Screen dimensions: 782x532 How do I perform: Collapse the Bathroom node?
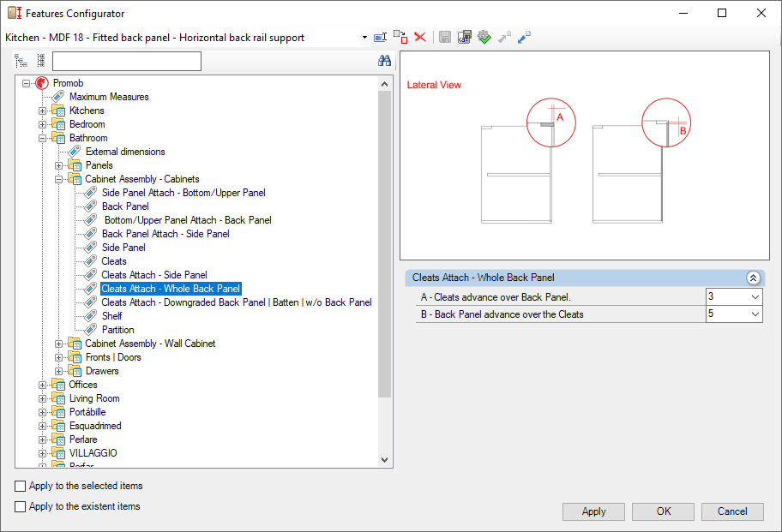42,138
